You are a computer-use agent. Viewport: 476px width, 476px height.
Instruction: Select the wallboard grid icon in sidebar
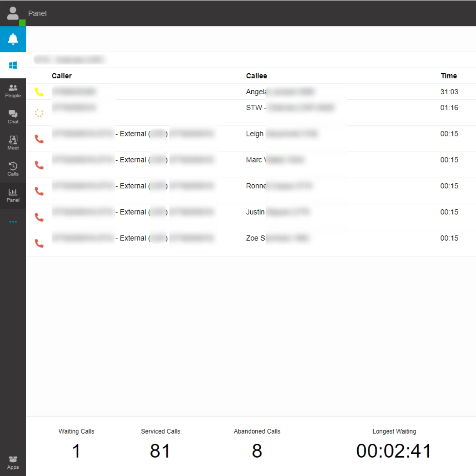13,65
